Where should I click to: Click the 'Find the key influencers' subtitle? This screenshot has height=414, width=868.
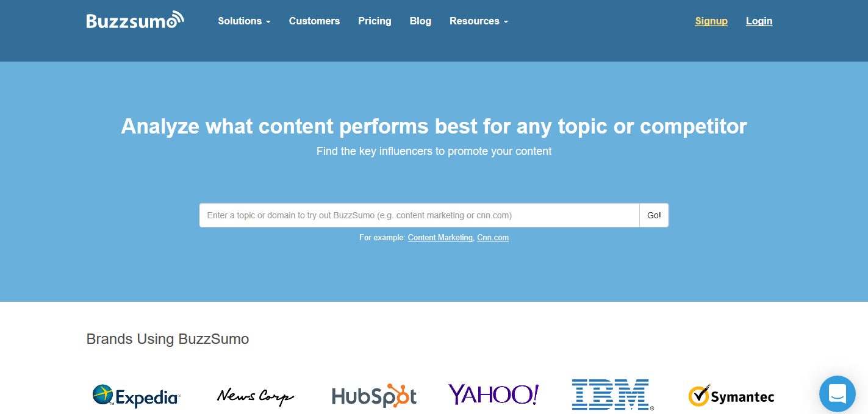(x=434, y=151)
